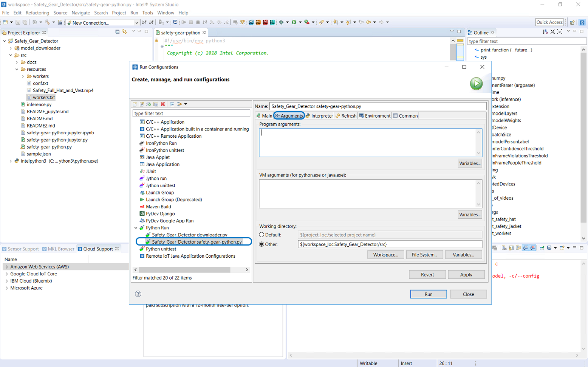
Task: Open the Run icon dropdown arrow
Action: [x=300, y=22]
